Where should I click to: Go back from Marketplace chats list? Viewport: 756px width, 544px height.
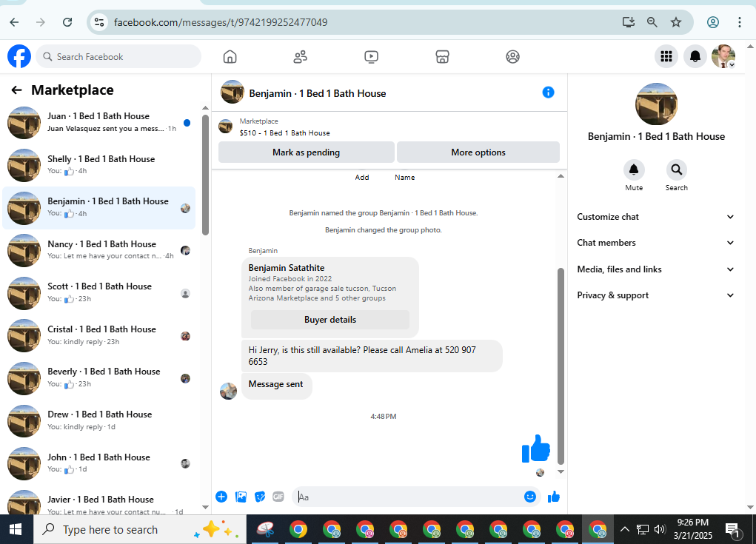point(17,90)
